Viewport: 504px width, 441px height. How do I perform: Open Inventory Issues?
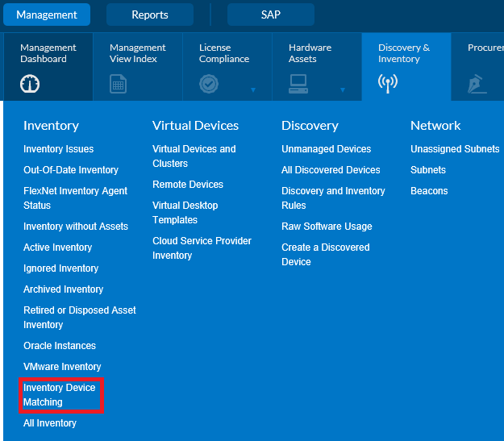(x=59, y=149)
